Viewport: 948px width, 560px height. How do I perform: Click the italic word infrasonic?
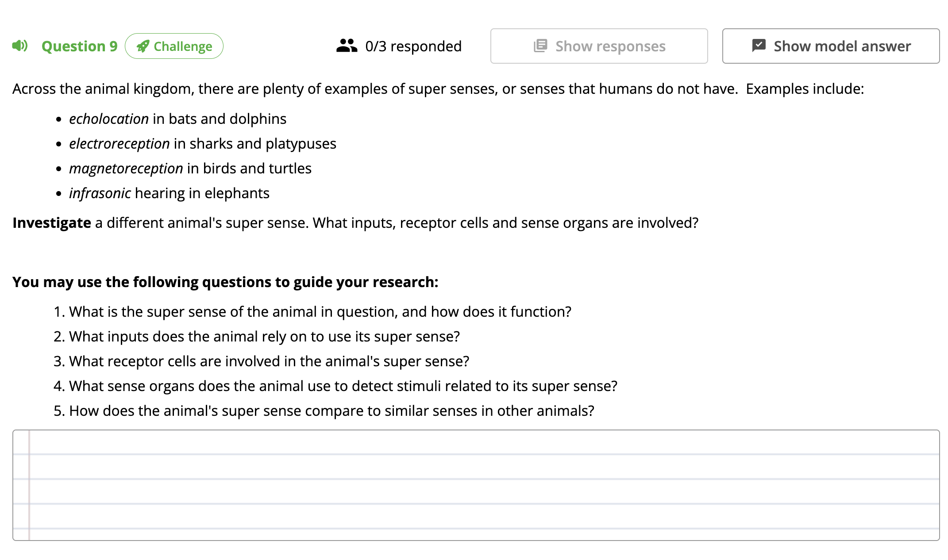100,193
